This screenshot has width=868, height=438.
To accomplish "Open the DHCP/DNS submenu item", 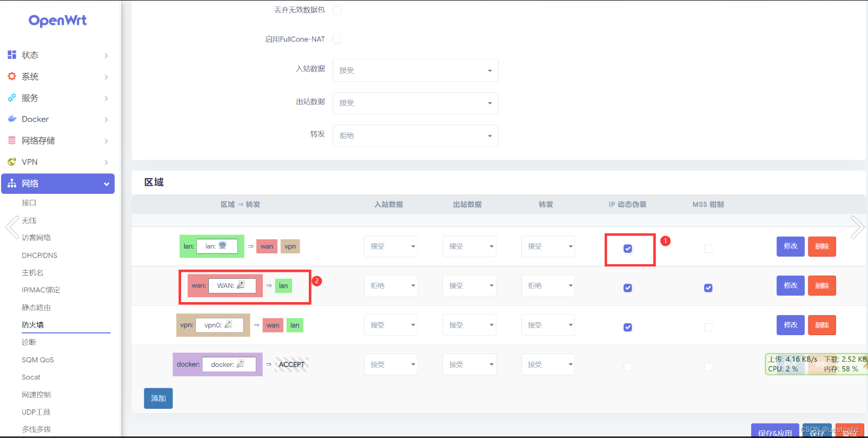I will pos(39,255).
